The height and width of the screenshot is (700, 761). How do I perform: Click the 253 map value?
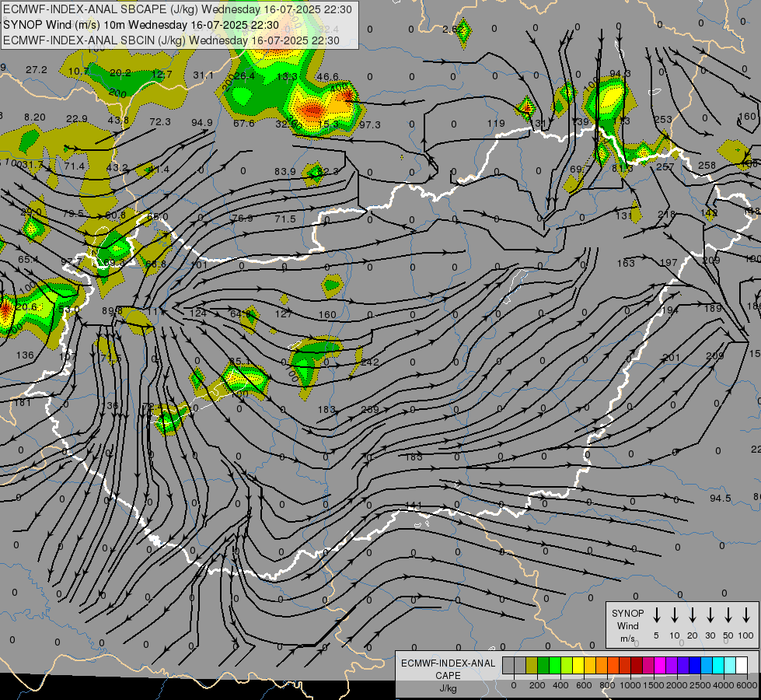(663, 119)
